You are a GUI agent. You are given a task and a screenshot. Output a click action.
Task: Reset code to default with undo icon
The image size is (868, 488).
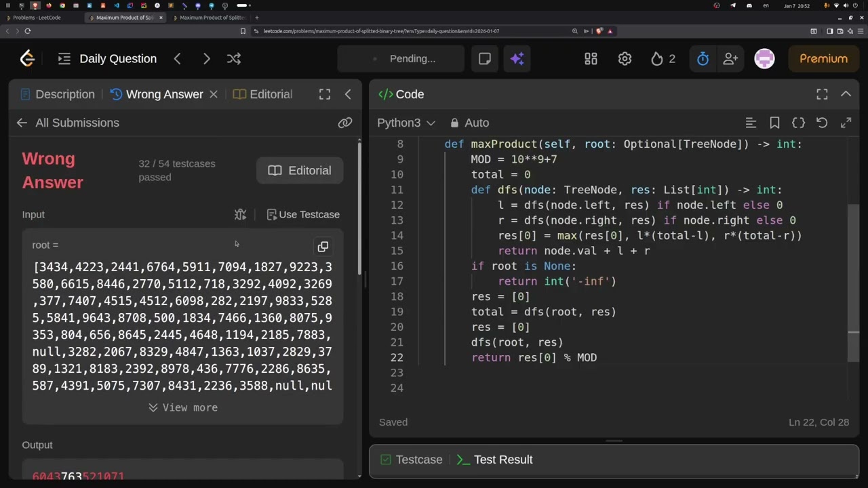(822, 123)
